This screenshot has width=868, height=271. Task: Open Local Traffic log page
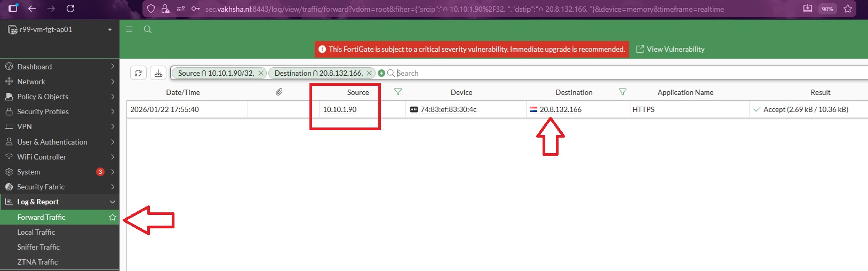coord(36,232)
